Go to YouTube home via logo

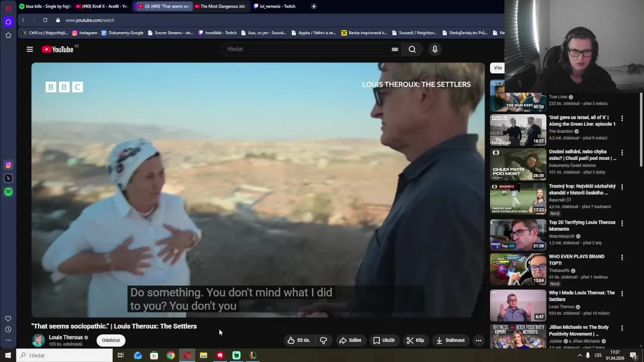pos(57,49)
